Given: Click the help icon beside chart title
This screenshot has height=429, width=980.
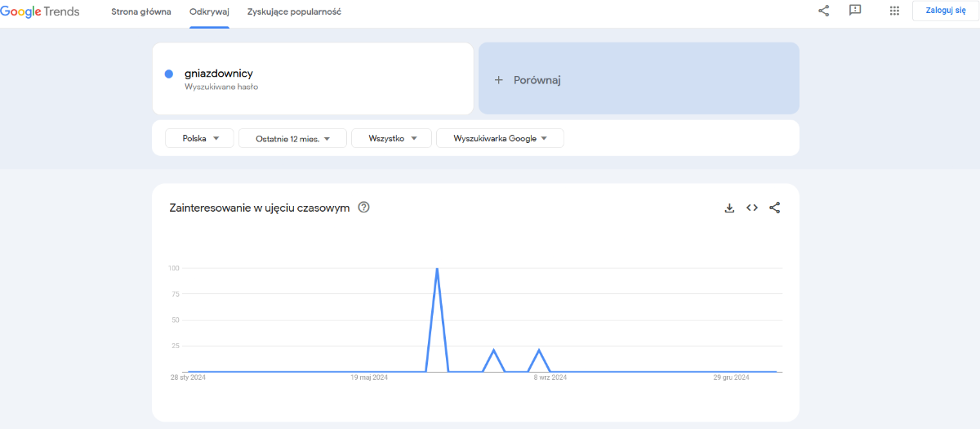Looking at the screenshot, I should (x=364, y=208).
